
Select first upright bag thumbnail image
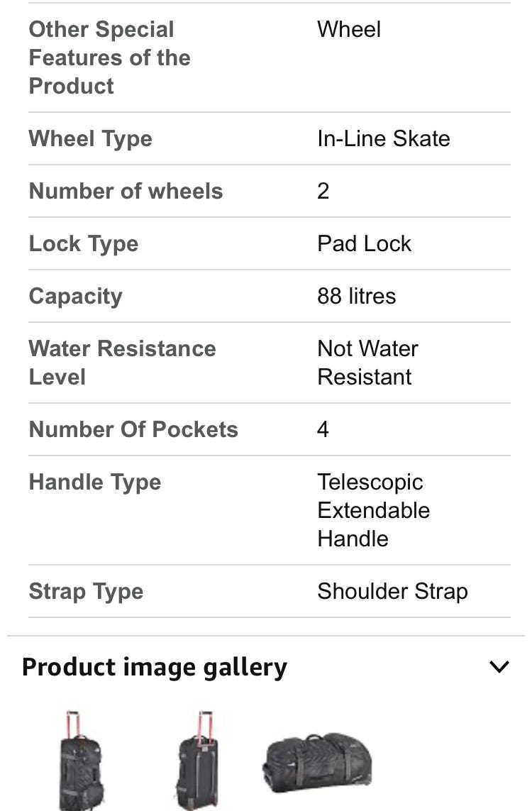pos(81,761)
